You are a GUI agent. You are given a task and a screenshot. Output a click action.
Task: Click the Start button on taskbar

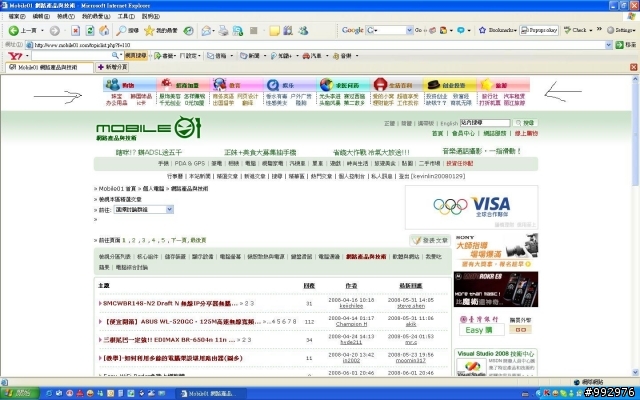coord(20,393)
